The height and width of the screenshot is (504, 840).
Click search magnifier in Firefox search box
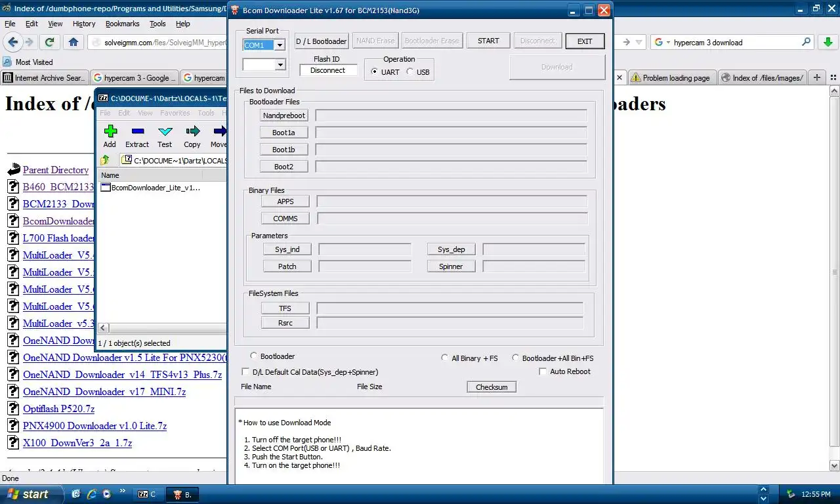coord(807,42)
